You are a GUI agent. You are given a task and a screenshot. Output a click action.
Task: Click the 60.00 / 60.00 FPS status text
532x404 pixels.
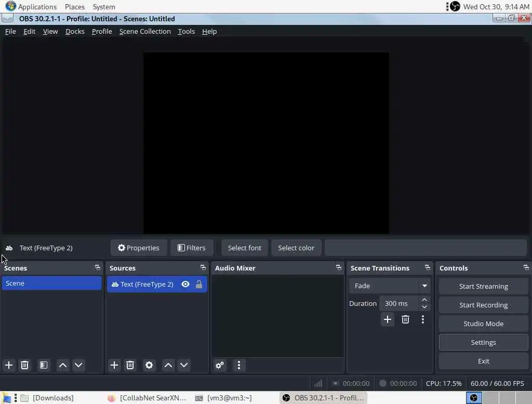coord(497,383)
